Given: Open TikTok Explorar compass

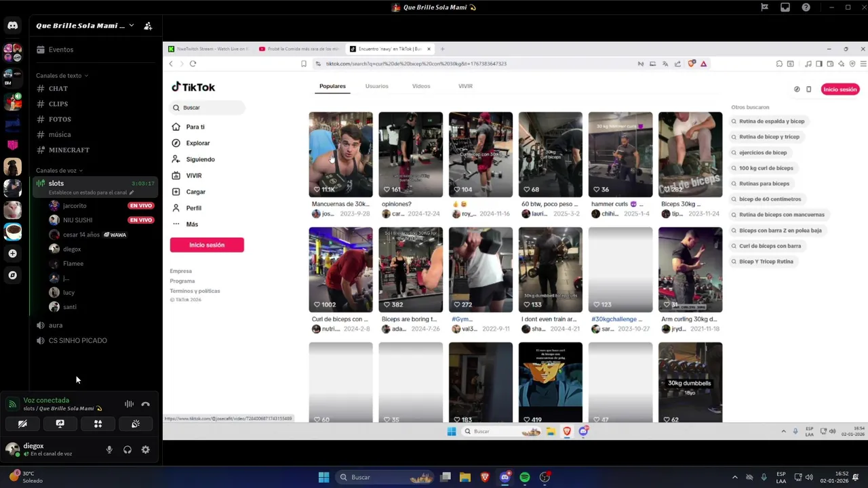Looking at the screenshot, I should [191, 143].
